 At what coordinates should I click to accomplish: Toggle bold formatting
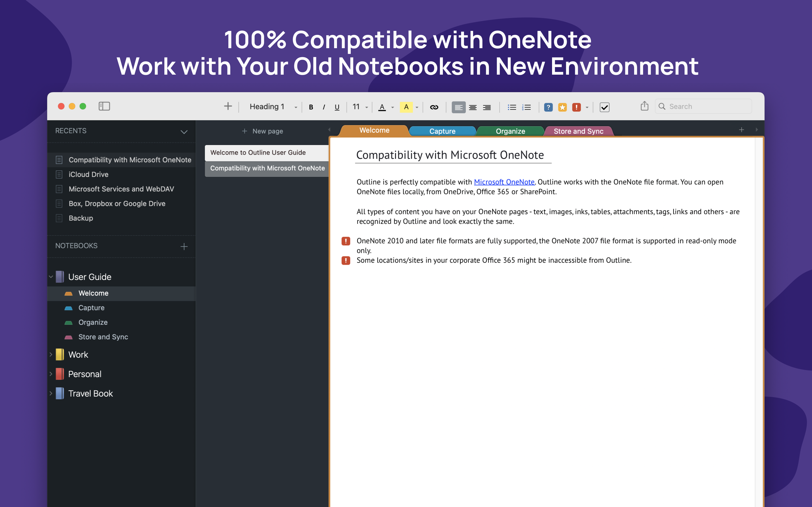point(311,107)
